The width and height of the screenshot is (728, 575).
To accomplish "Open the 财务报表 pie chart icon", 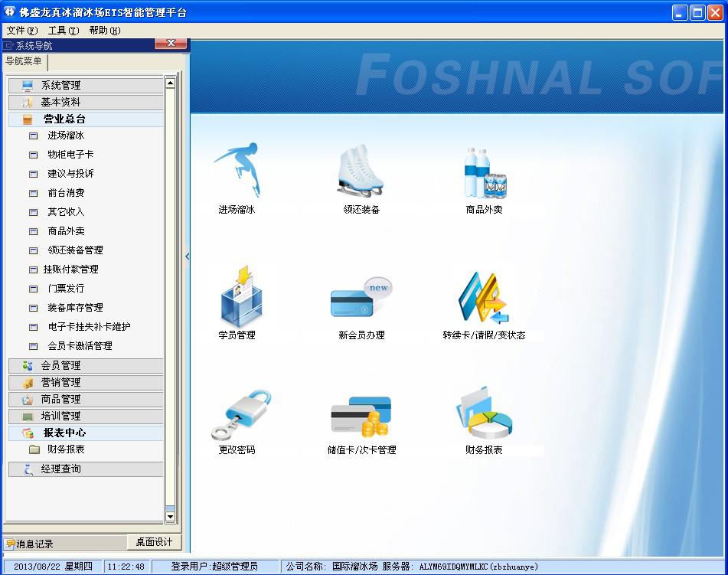I will (x=484, y=413).
